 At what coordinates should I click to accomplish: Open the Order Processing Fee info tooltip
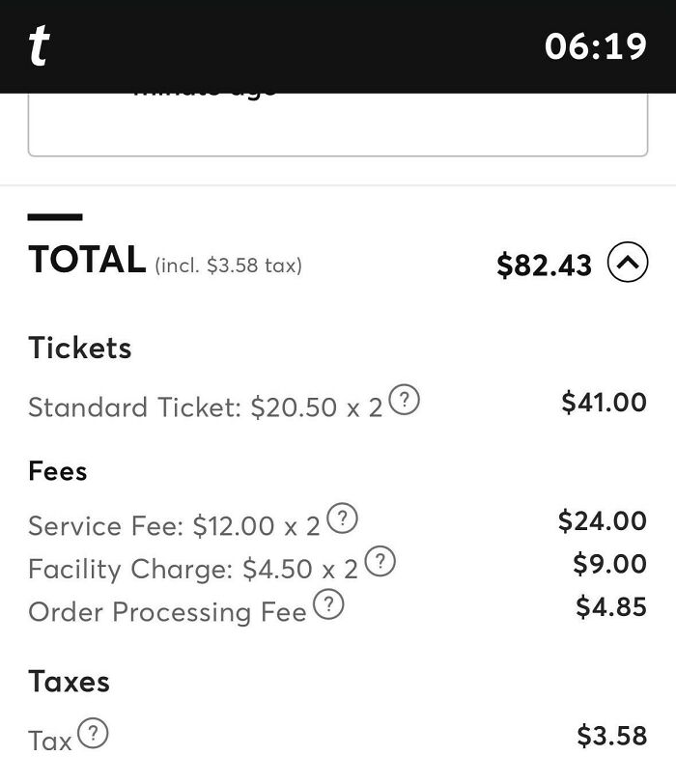click(328, 602)
